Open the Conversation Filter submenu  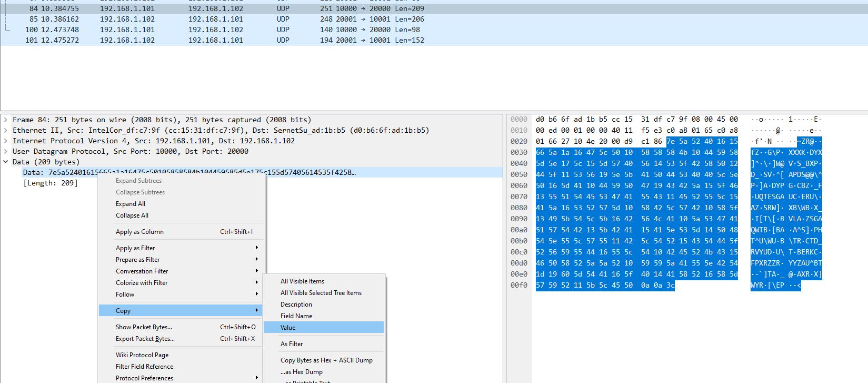tap(181, 271)
